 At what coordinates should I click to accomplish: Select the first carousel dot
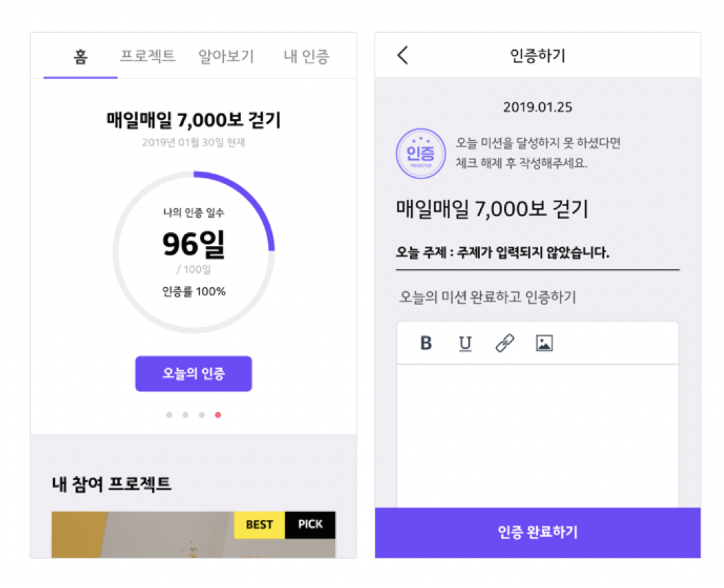[x=168, y=415]
